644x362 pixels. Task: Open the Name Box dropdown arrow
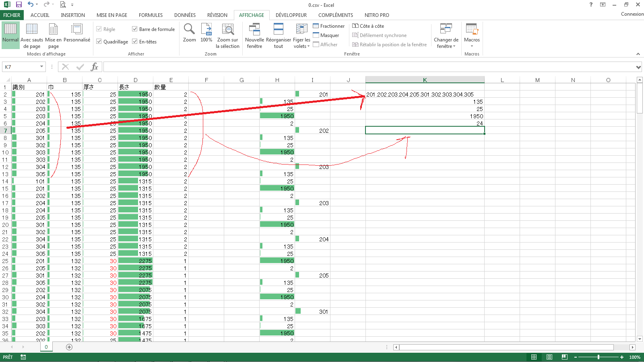point(41,67)
